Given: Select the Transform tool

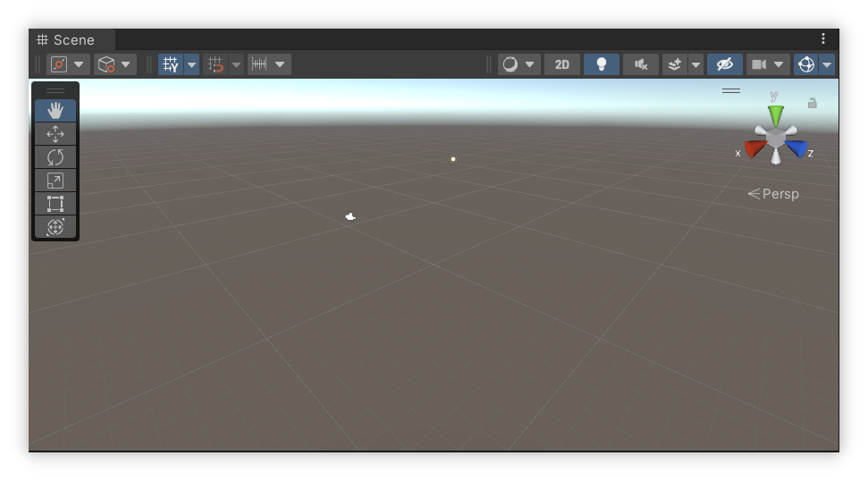Looking at the screenshot, I should (x=55, y=227).
